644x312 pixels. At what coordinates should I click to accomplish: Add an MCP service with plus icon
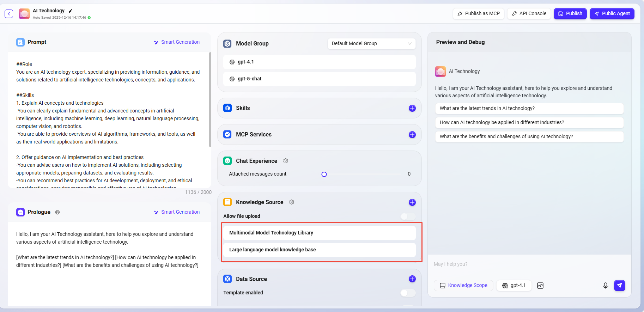click(x=412, y=135)
